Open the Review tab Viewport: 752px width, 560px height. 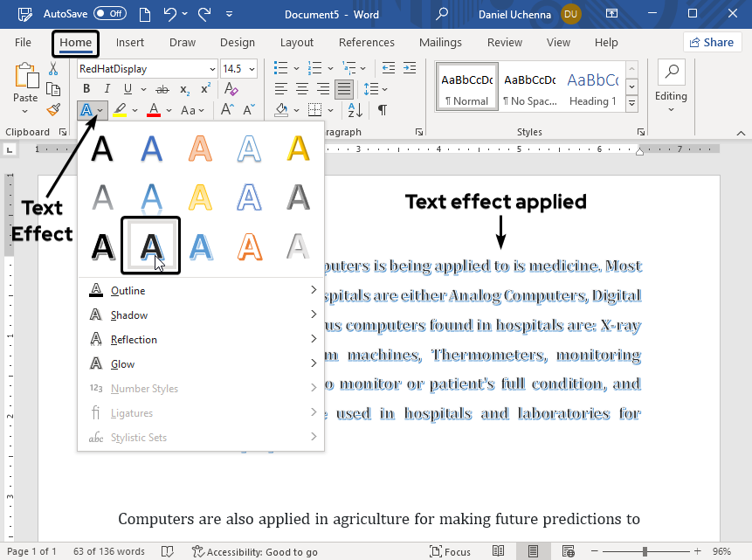click(x=505, y=42)
